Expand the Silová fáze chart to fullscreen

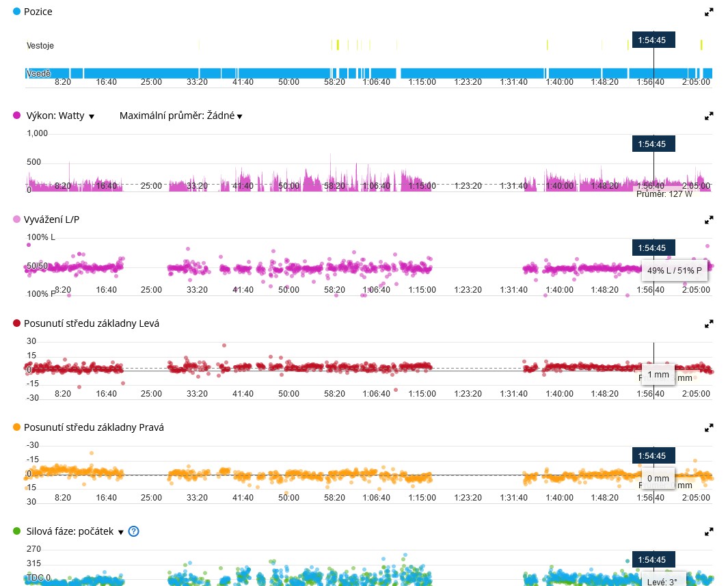[x=709, y=531]
